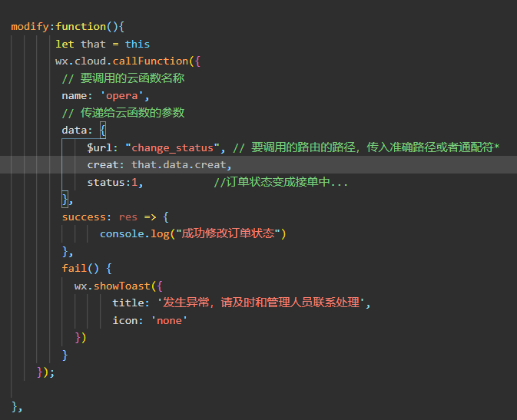
Task: Click the "icon: 'none'" line
Action: (150, 320)
